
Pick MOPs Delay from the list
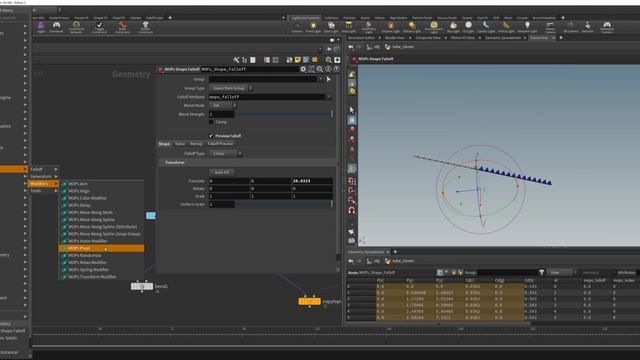pyautogui.click(x=101, y=205)
